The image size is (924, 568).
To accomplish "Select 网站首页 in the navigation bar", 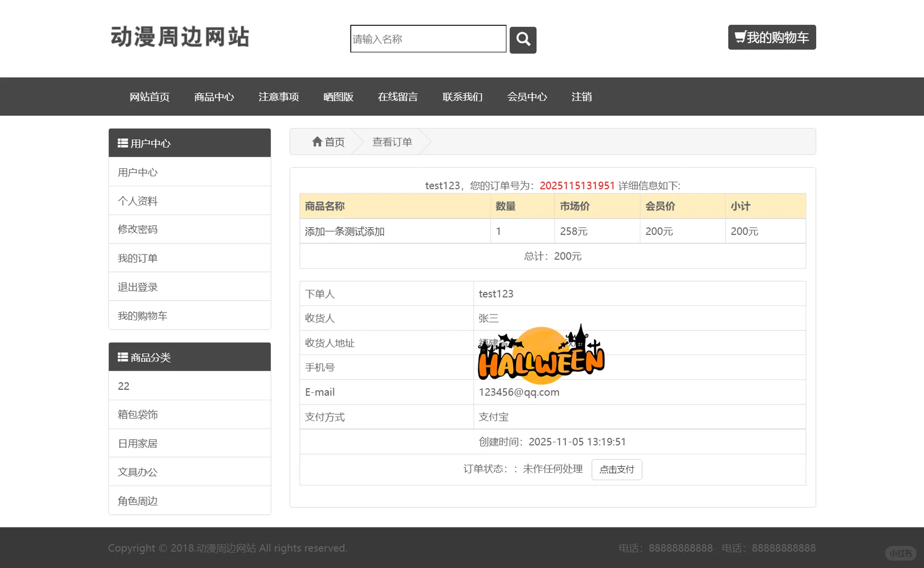I will (149, 97).
